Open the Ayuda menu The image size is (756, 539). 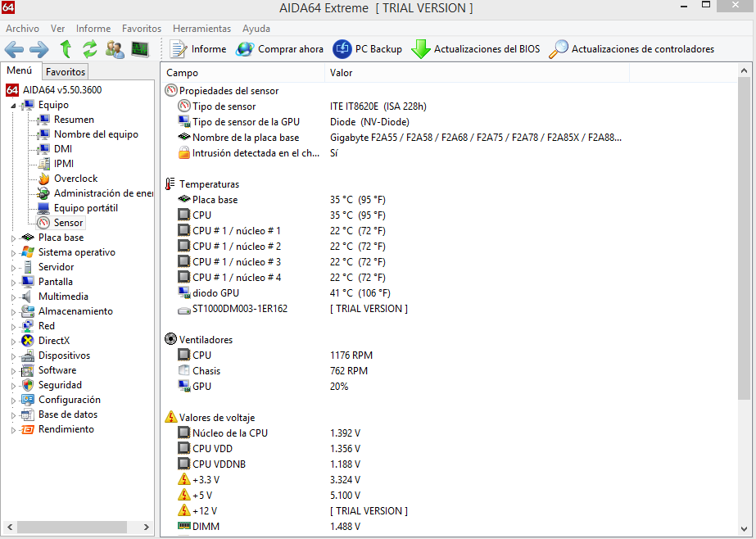(x=256, y=29)
